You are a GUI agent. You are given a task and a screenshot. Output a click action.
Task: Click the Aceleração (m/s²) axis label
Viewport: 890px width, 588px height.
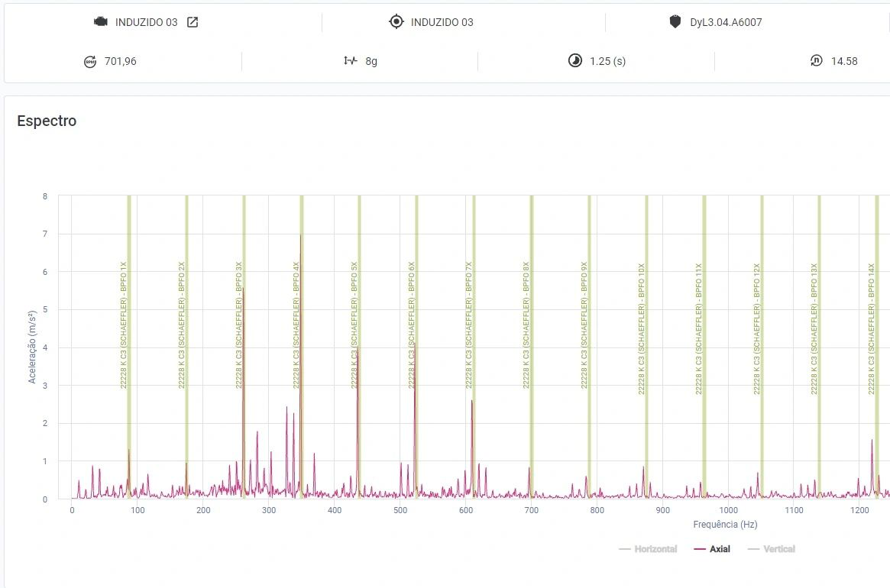(x=32, y=347)
